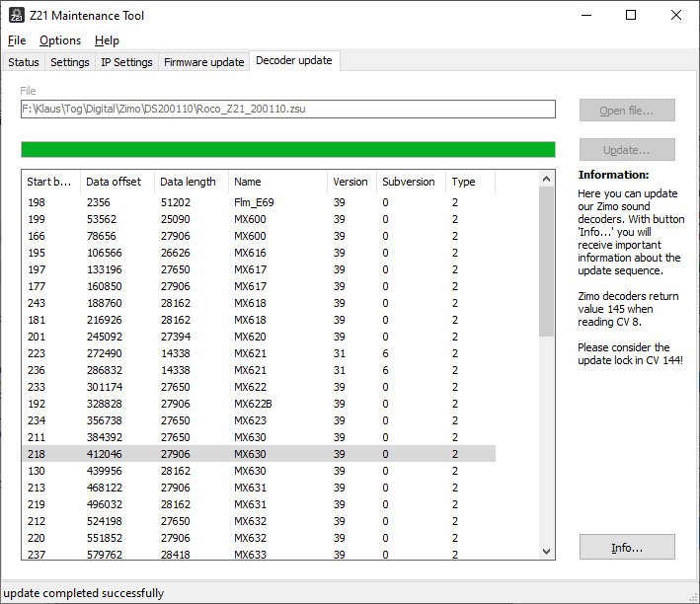Switch to the Firmware update tab
The width and height of the screenshot is (700, 604).
(x=204, y=62)
